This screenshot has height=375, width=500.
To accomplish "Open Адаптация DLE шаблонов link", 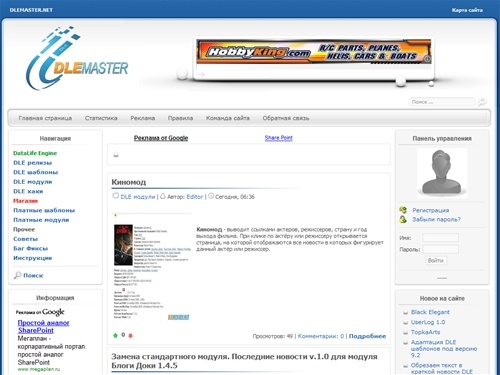I will click(444, 349).
